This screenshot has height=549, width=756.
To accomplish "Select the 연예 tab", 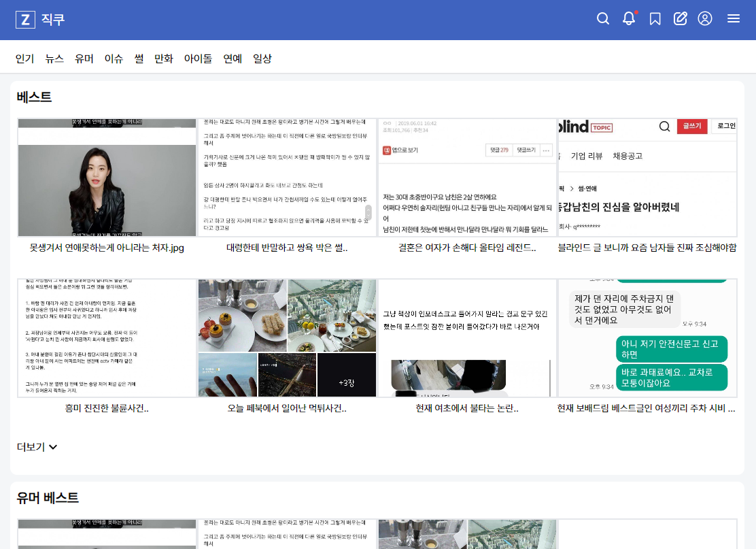I will click(x=233, y=59).
